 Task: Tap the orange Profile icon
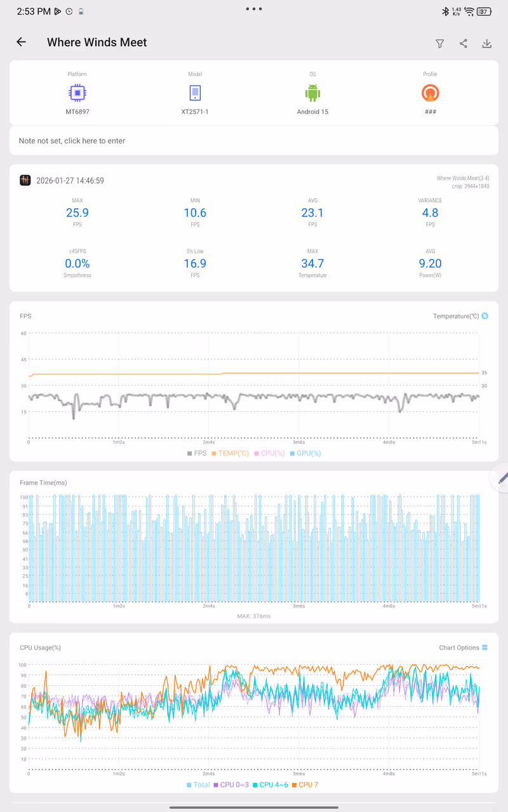click(x=430, y=93)
